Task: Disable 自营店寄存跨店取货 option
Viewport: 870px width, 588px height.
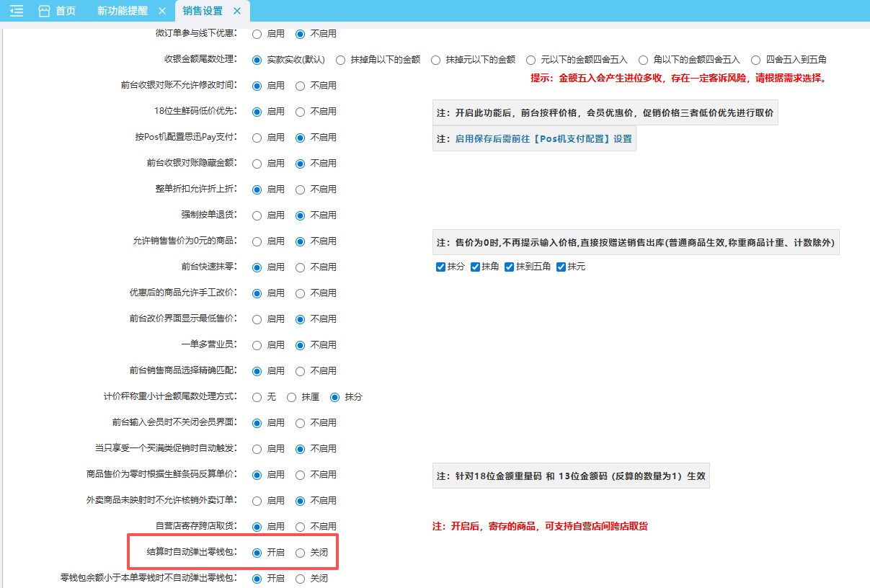Action: coord(301,527)
